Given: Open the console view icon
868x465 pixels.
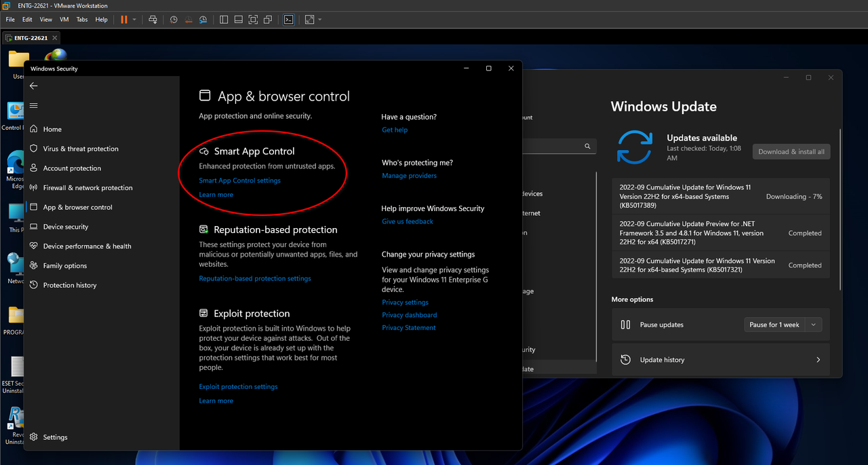Looking at the screenshot, I should coord(288,20).
